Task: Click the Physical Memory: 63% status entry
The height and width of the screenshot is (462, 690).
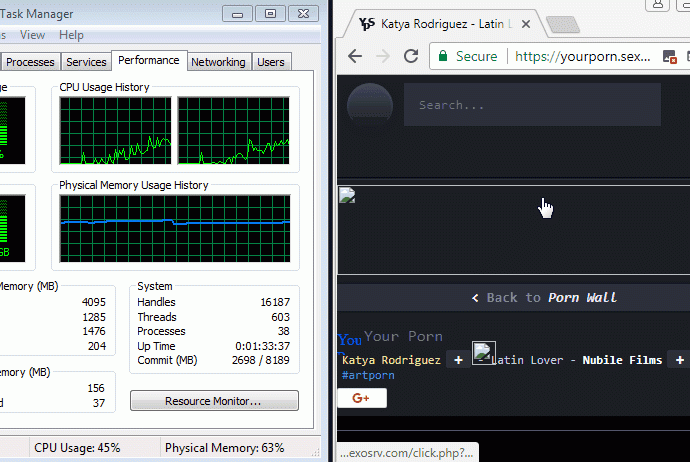Action: (224, 448)
